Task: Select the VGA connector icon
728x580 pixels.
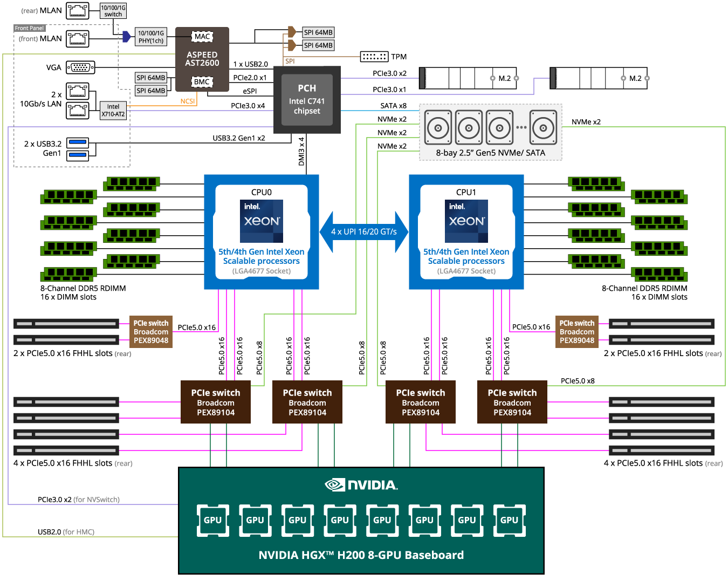Action: coord(80,67)
